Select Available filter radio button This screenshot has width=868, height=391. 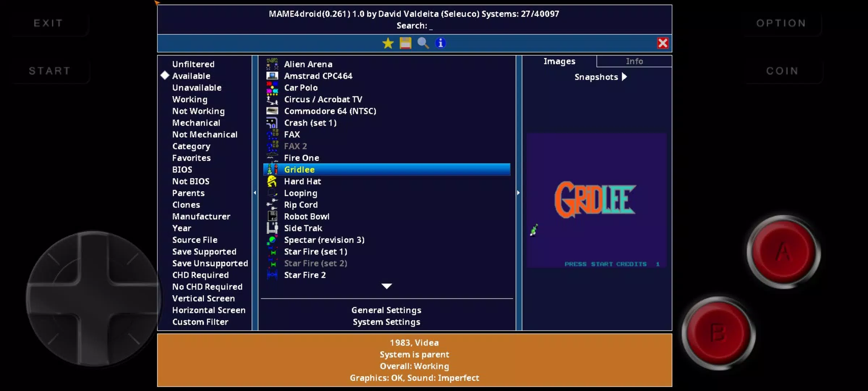(x=165, y=75)
